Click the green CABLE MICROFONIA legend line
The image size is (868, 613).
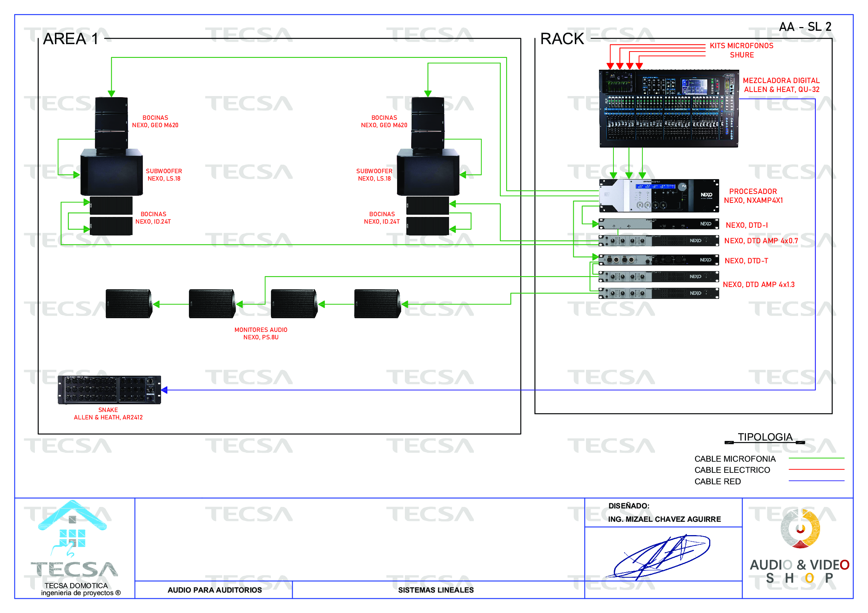816,458
